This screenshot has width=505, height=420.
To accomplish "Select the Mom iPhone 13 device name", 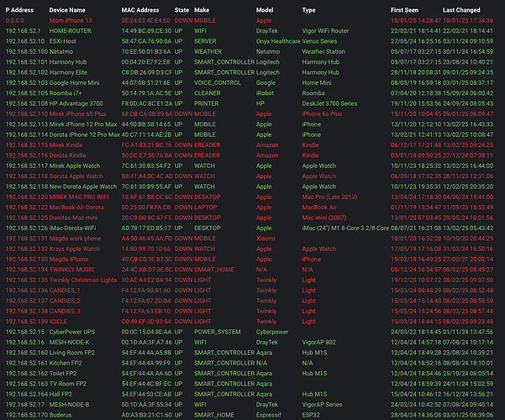I will [71, 20].
